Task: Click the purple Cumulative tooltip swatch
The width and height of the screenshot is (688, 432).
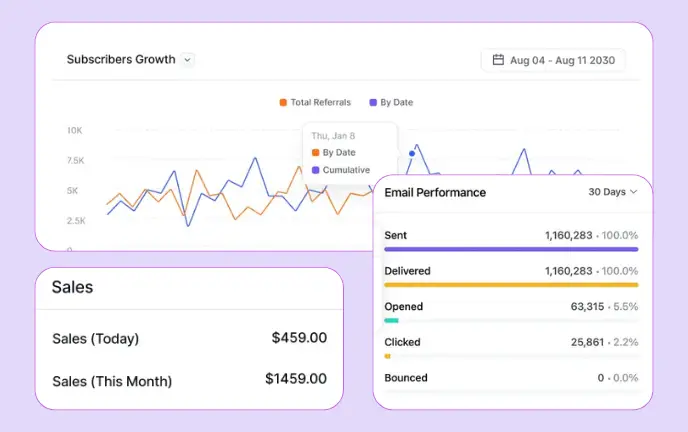Action: tap(315, 170)
